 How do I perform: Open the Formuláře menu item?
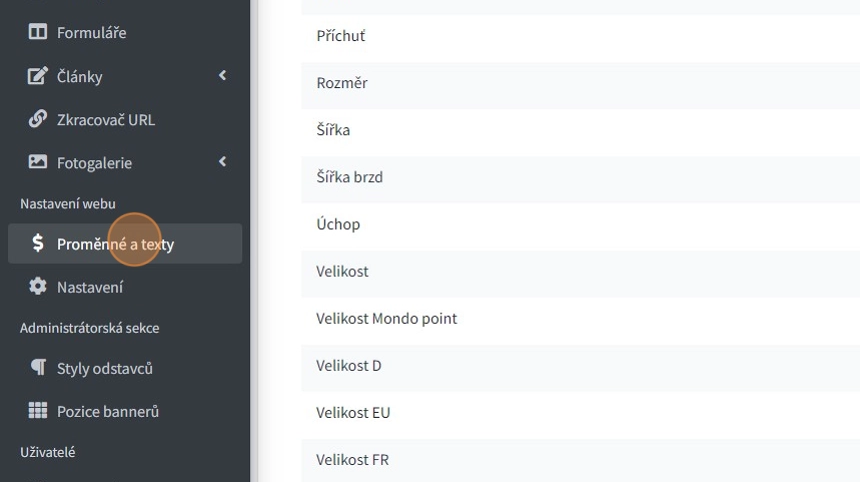(91, 33)
